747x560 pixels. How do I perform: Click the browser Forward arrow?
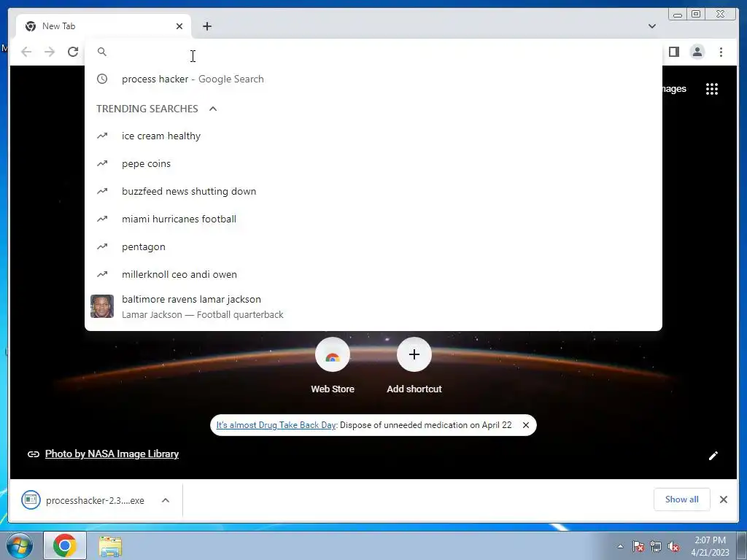pos(50,52)
